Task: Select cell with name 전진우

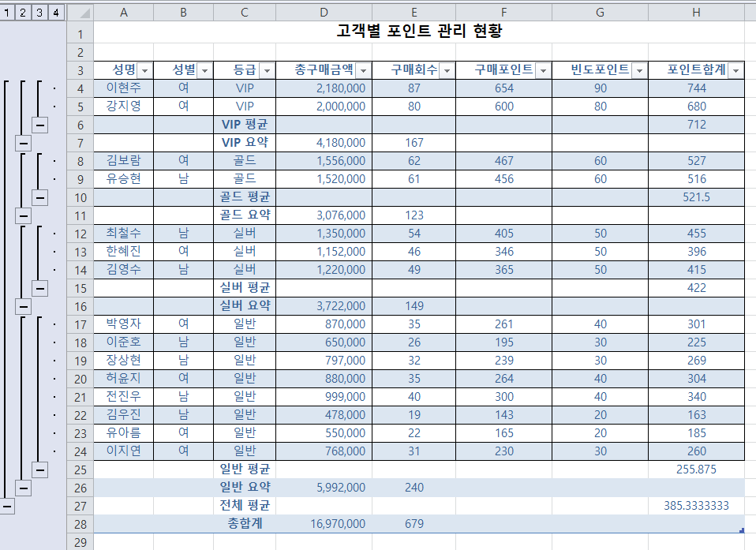Action: (x=123, y=397)
